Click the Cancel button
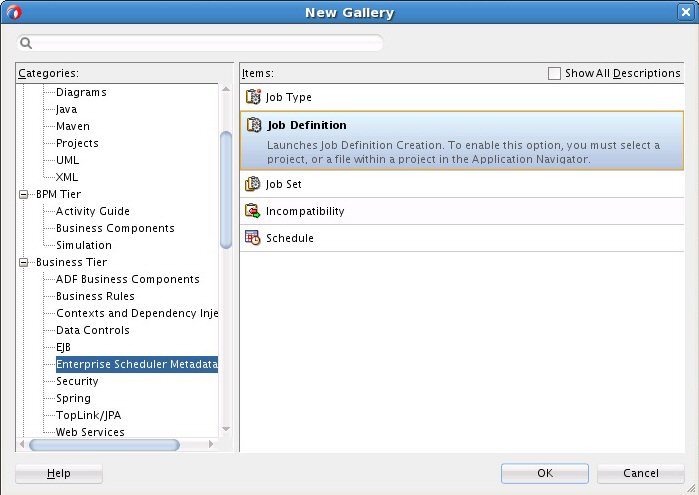699x495 pixels. 641,473
